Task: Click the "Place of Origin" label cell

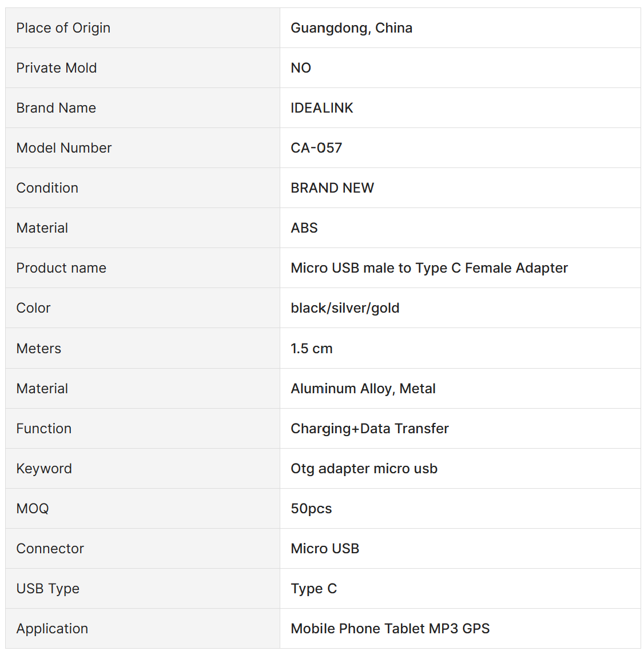Action: [x=63, y=28]
